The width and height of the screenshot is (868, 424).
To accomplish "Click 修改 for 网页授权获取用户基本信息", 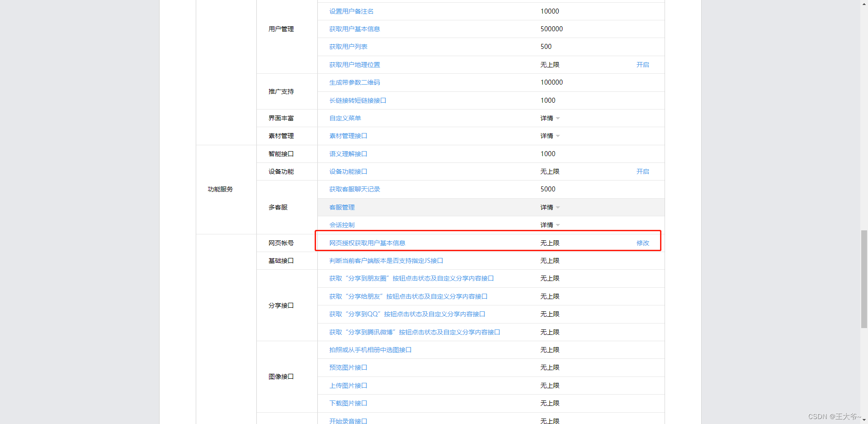I will pyautogui.click(x=642, y=243).
